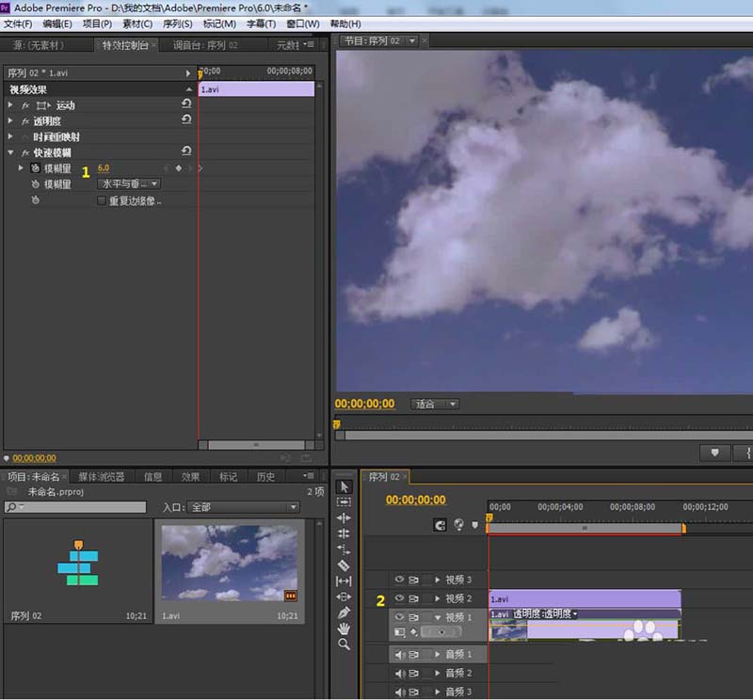Expand the 时间重映射 properties
The image size is (753, 700).
pos(10,136)
